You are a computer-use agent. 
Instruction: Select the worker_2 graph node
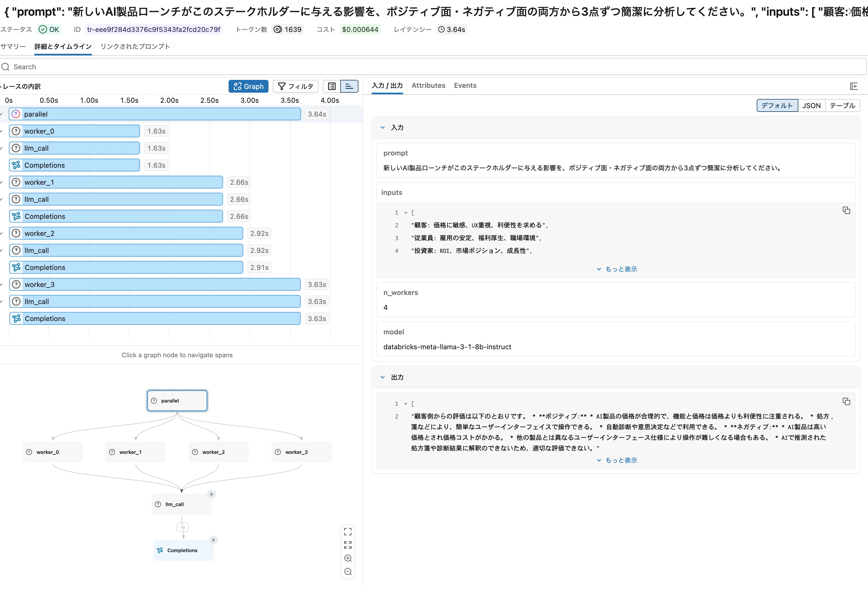pos(218,452)
